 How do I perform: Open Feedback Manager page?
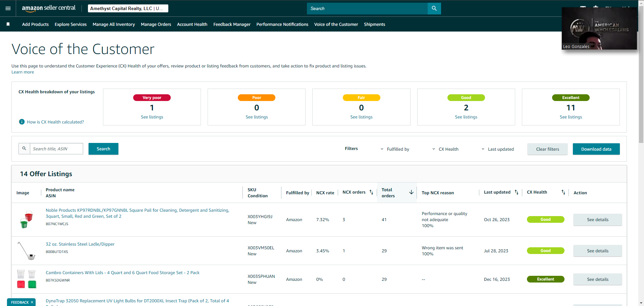click(232, 24)
